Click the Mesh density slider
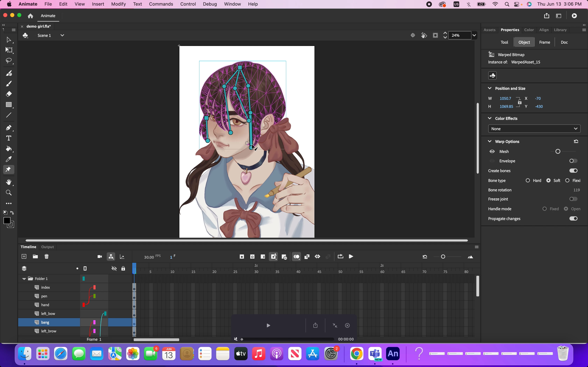Viewport: 588px width, 367px height. [558, 152]
